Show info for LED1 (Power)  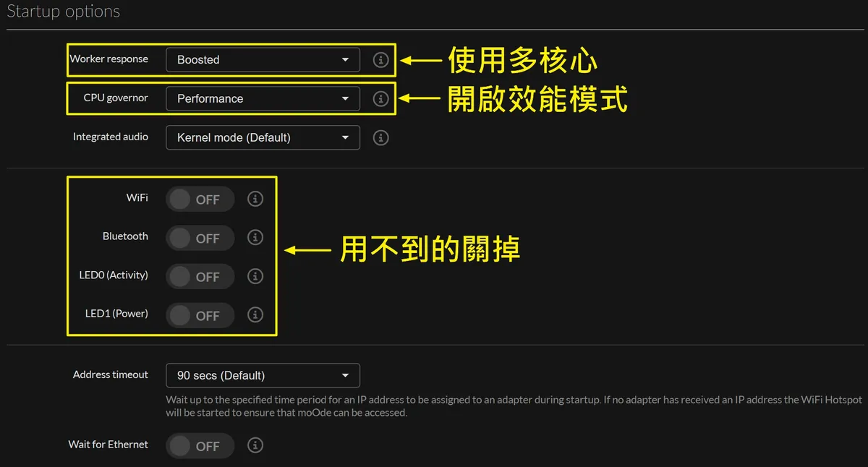click(x=255, y=314)
